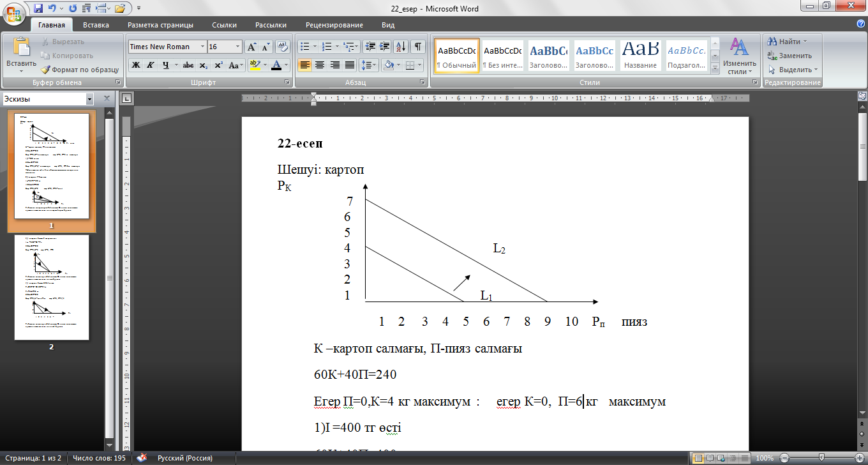
Task: Click the grow font icon
Action: 251,47
